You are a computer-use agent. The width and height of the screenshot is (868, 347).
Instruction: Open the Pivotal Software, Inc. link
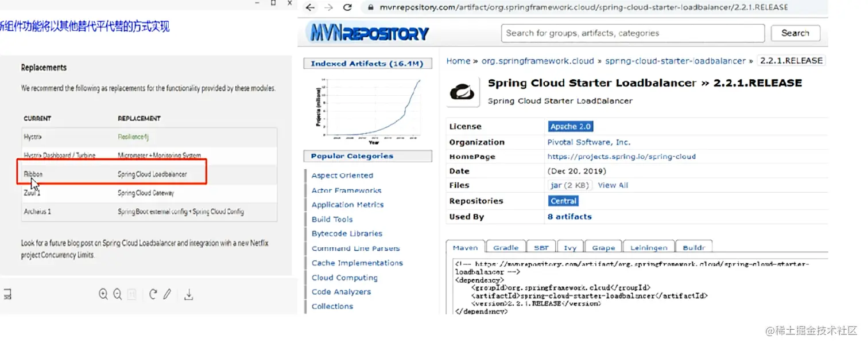tap(588, 142)
